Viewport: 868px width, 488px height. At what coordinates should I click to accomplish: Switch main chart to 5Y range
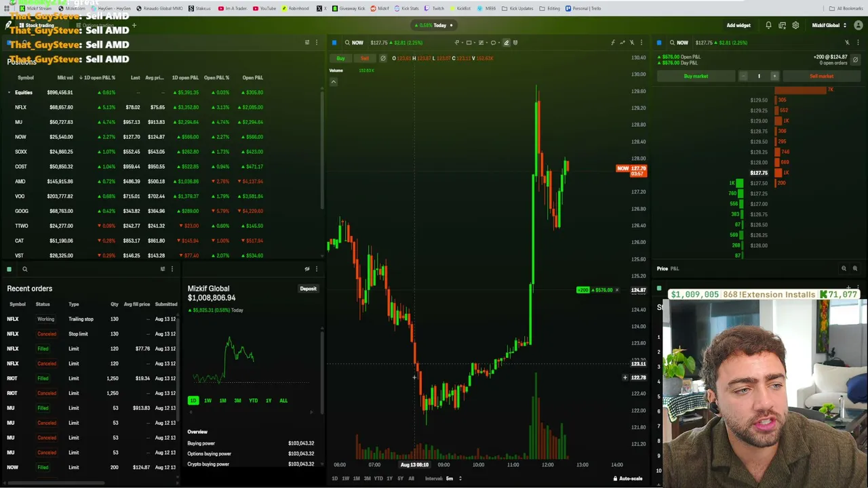[x=400, y=479]
